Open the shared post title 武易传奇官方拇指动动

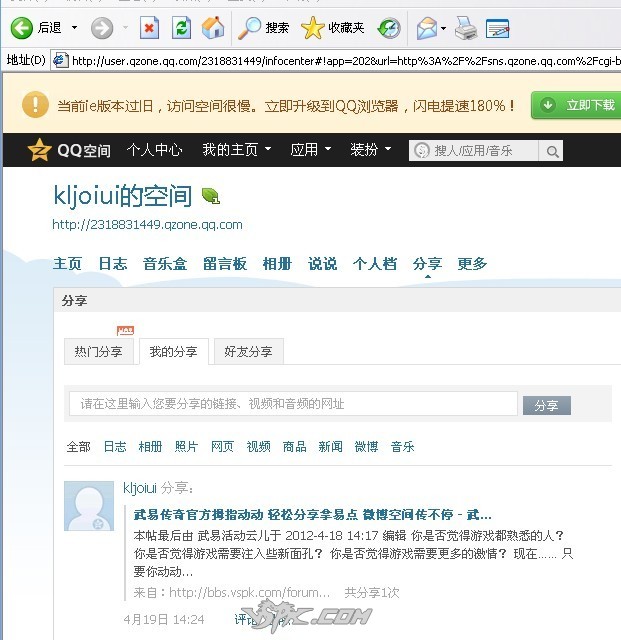click(312, 515)
